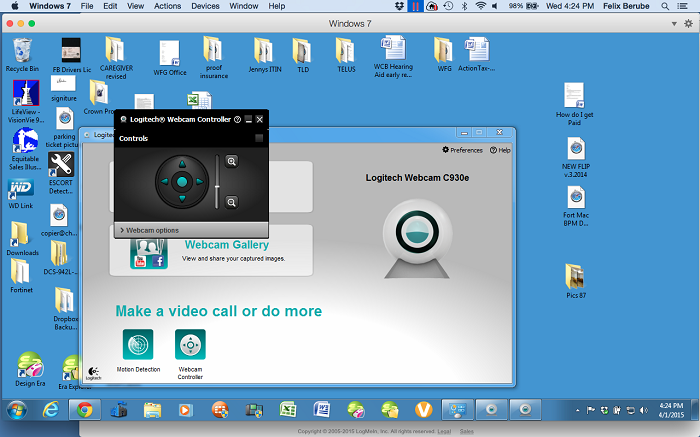This screenshot has height=437, width=700.
Task: Zoom out with the bottom magnifier button
Action: tap(231, 202)
